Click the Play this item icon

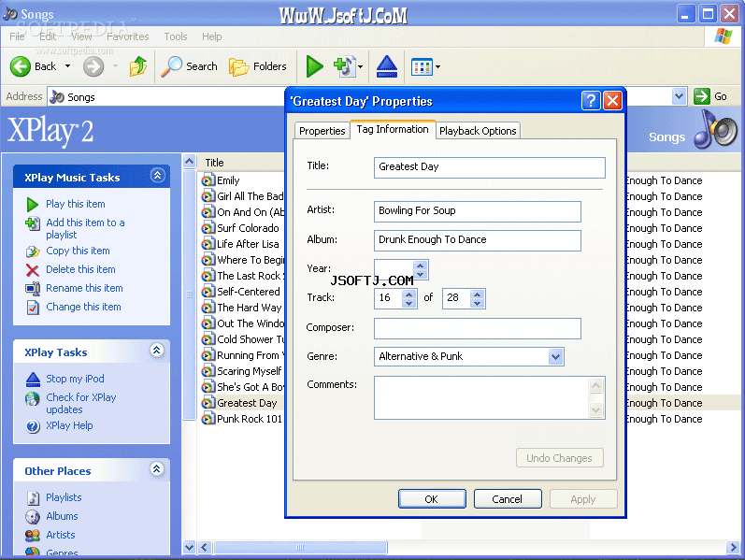coord(33,205)
